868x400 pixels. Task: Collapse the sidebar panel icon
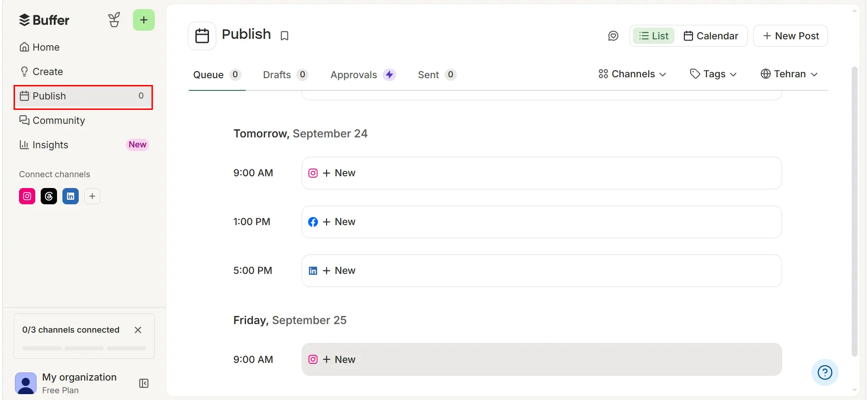coord(144,383)
